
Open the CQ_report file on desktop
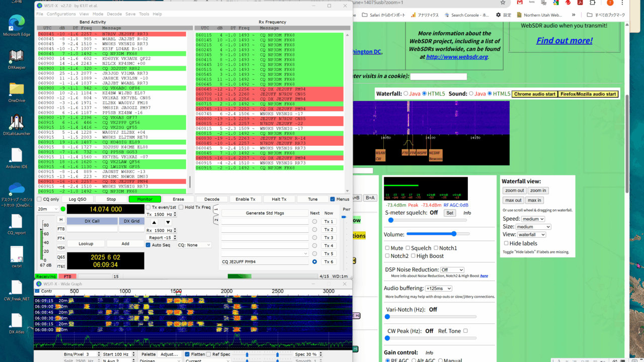point(17,225)
